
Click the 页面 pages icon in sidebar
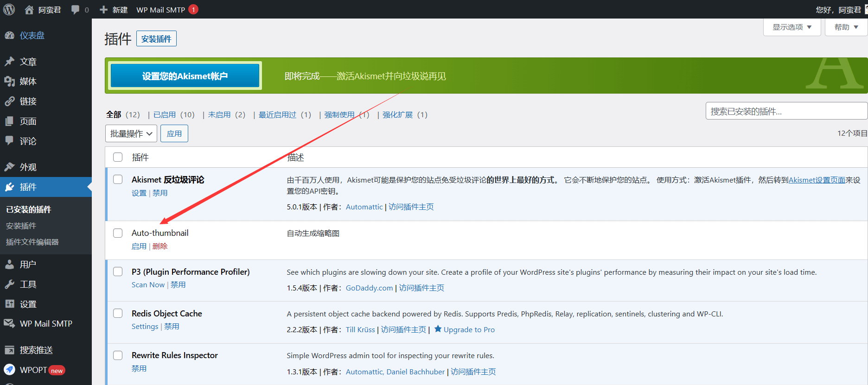pos(9,121)
